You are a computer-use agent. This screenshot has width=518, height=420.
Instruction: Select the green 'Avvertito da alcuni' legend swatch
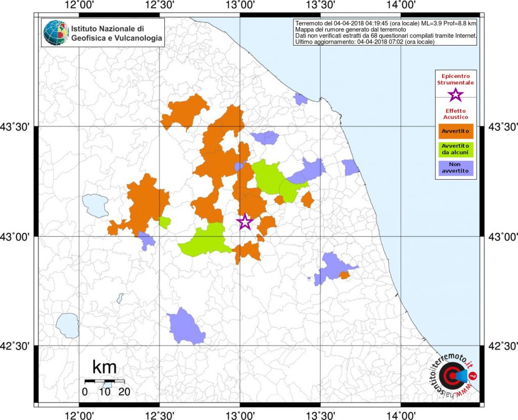[x=456, y=149]
